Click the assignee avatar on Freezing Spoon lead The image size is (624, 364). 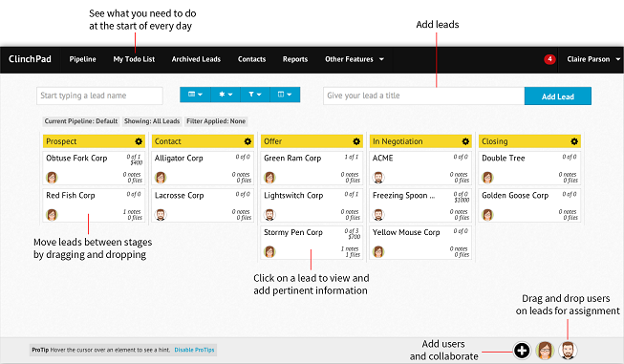tap(378, 214)
